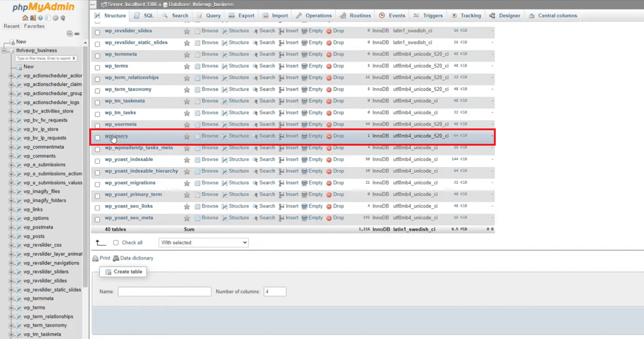Expand wp_postmeta in the database tree
The height and width of the screenshot is (339, 644).
(x=12, y=227)
